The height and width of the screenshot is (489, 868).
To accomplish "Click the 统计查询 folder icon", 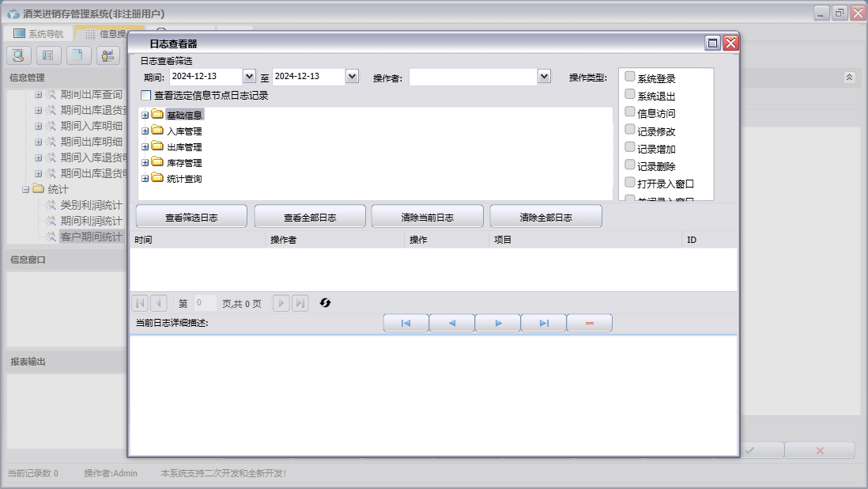I will [x=157, y=178].
